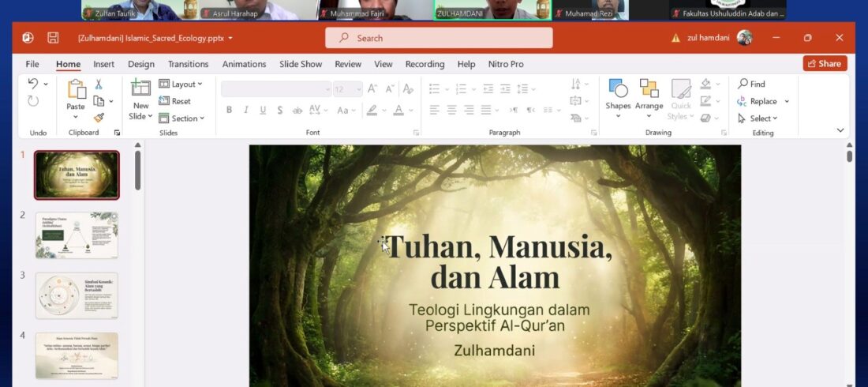Toggle Underline formatting
The width and height of the screenshot is (868, 387).
[263, 111]
